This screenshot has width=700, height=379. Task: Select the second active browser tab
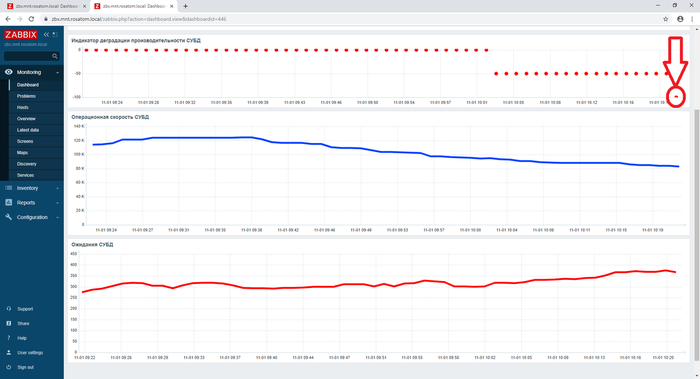(x=133, y=6)
